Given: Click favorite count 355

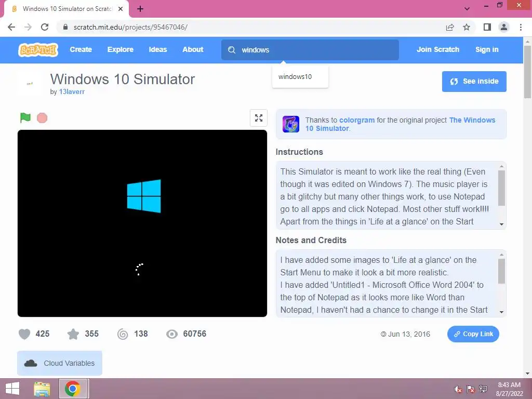Looking at the screenshot, I should pyautogui.click(x=91, y=334).
